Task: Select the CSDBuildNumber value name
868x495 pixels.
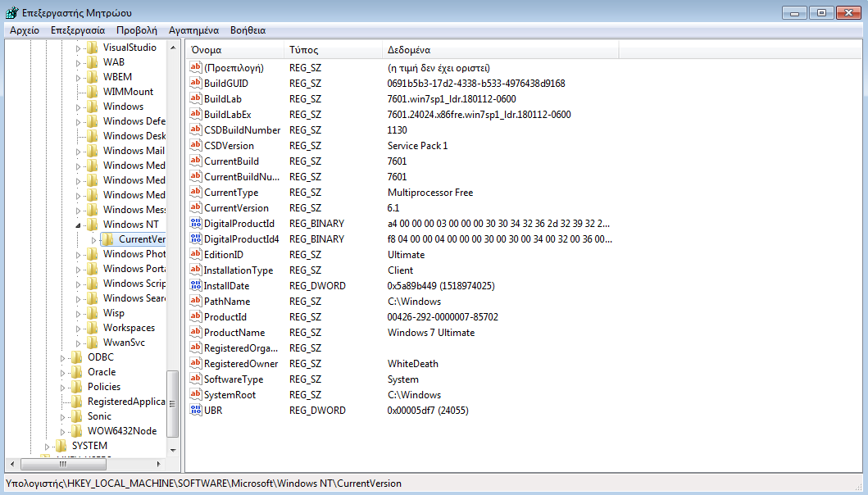Action: [242, 130]
